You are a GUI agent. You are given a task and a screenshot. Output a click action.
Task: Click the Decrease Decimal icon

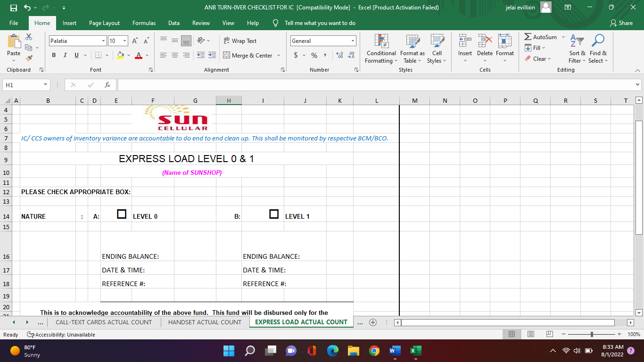[x=351, y=55]
